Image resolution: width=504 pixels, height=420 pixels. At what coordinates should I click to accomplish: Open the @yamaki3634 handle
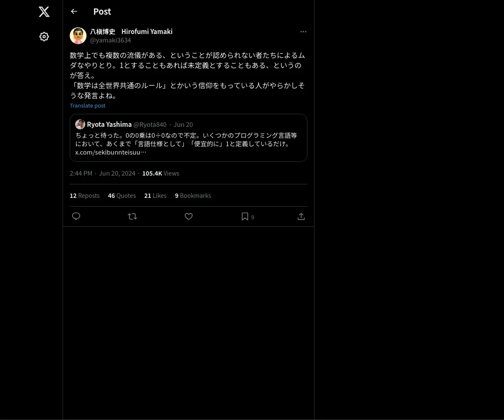[x=110, y=40]
